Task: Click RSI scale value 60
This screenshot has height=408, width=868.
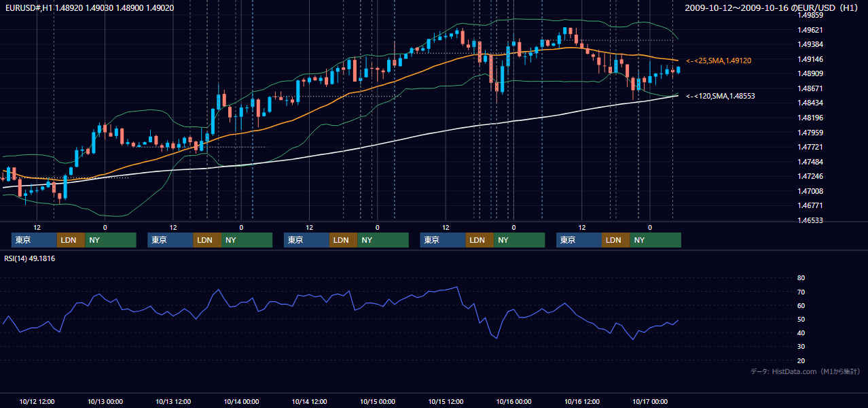Action: [801, 305]
